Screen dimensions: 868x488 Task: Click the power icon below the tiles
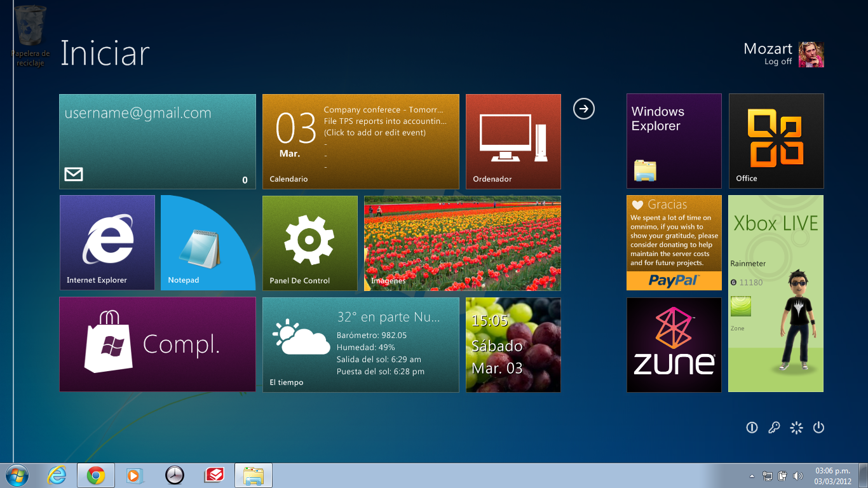pyautogui.click(x=818, y=428)
